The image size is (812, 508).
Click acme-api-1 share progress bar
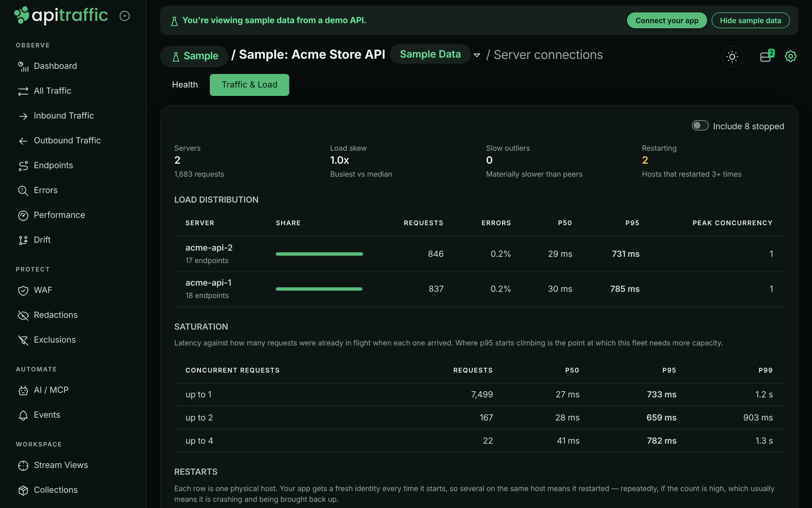coord(319,289)
